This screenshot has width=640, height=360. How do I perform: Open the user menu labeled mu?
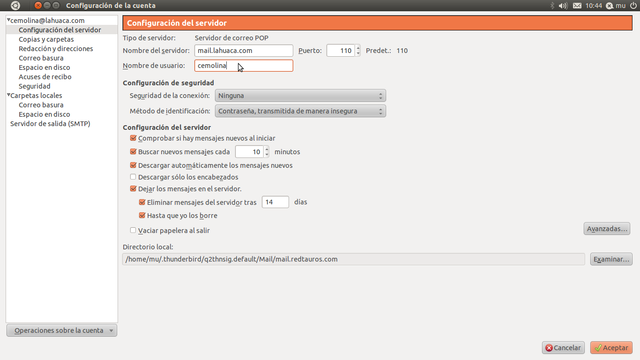coord(616,5)
